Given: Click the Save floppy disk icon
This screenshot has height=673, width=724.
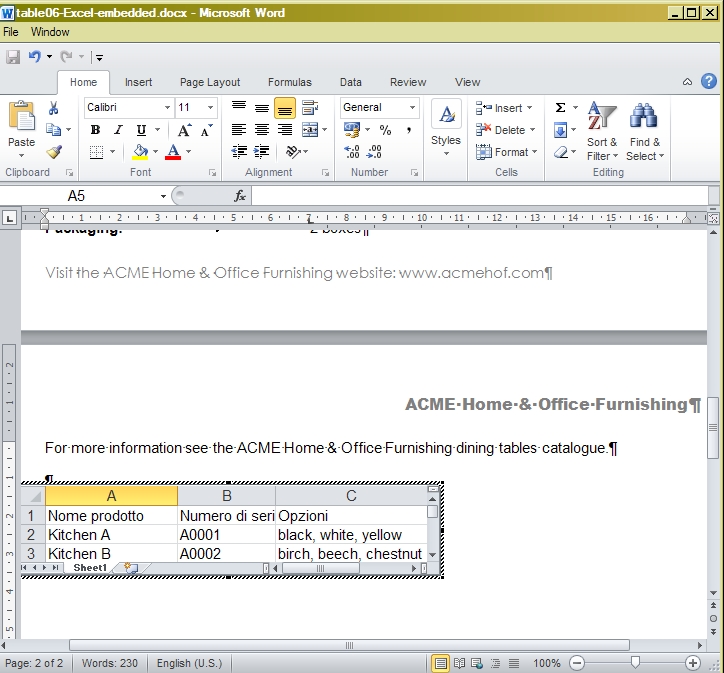Looking at the screenshot, I should click(12, 57).
